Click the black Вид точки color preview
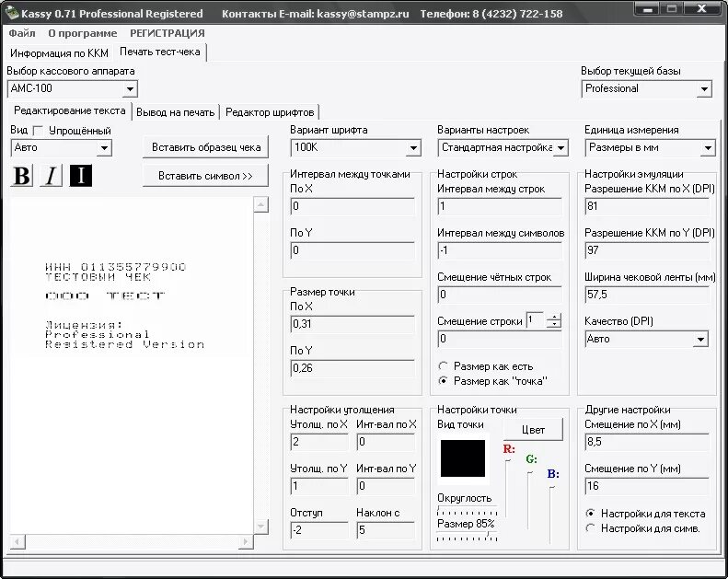The width and height of the screenshot is (728, 579). click(x=463, y=458)
